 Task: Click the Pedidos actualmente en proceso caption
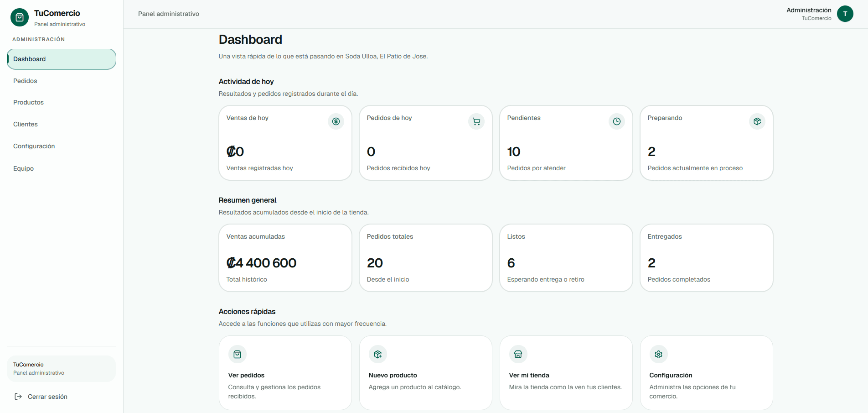click(x=695, y=168)
